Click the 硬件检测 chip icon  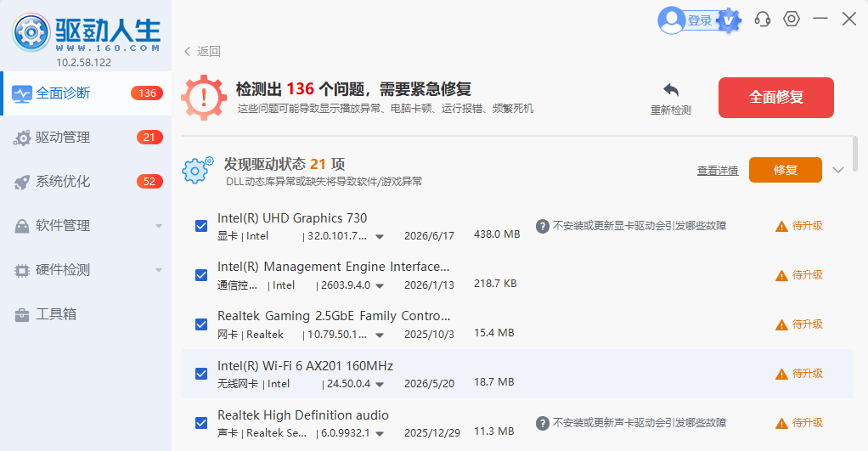(21, 270)
